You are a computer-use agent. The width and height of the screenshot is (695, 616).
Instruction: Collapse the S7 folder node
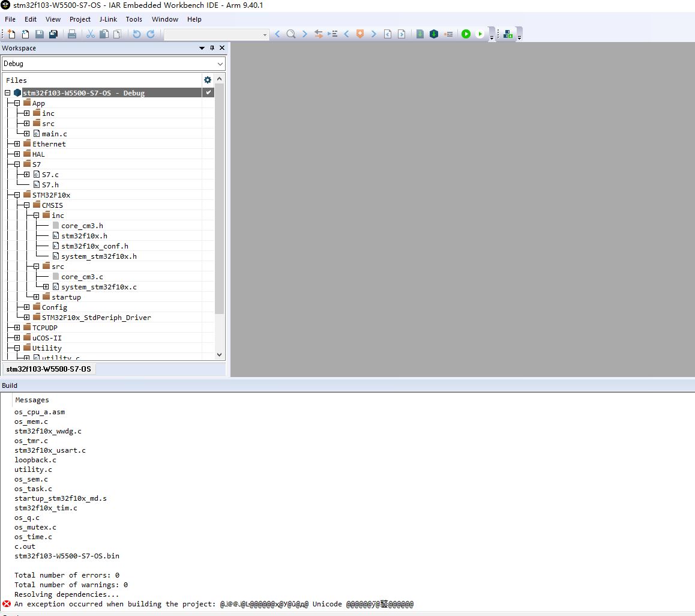[x=17, y=164]
